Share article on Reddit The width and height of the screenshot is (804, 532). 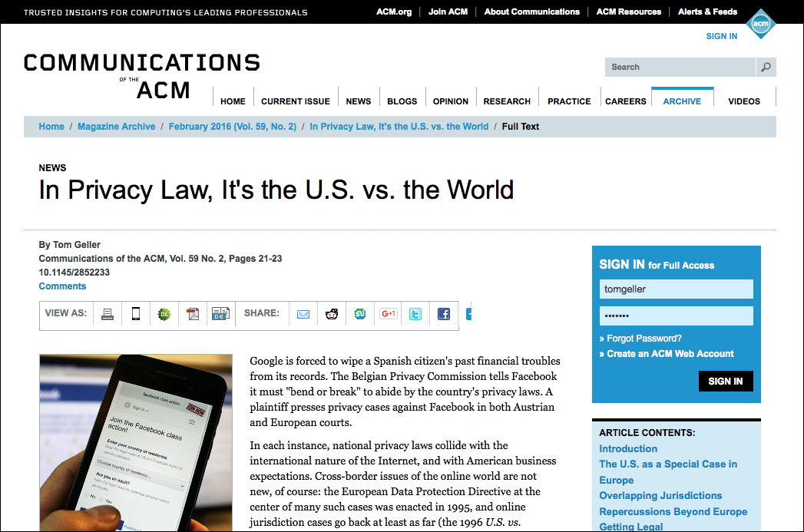click(332, 314)
